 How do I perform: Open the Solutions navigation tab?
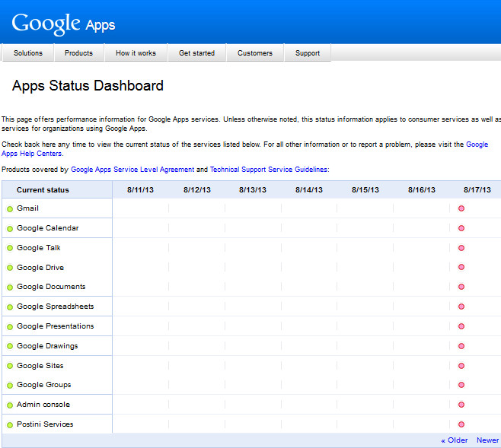[x=28, y=53]
